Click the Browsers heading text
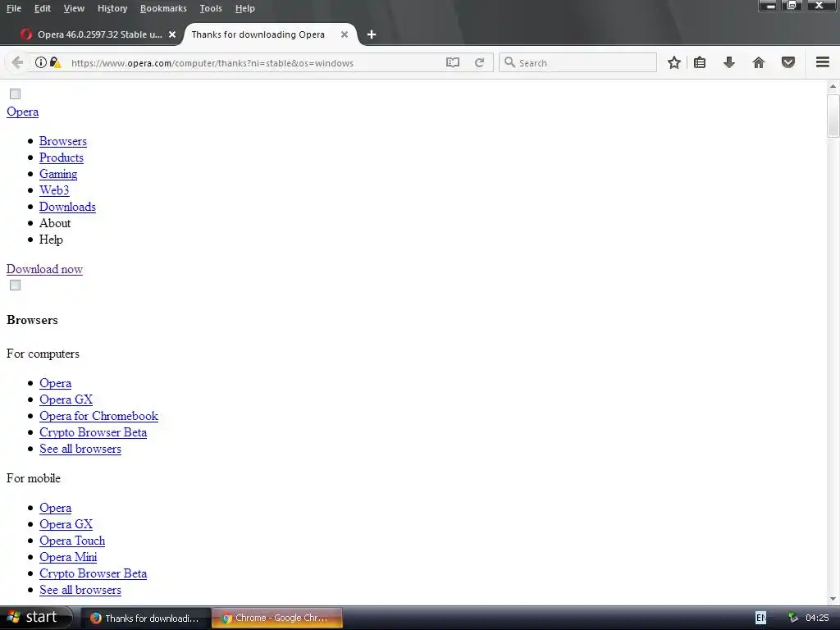Screen dimensions: 840x630 coord(32,320)
